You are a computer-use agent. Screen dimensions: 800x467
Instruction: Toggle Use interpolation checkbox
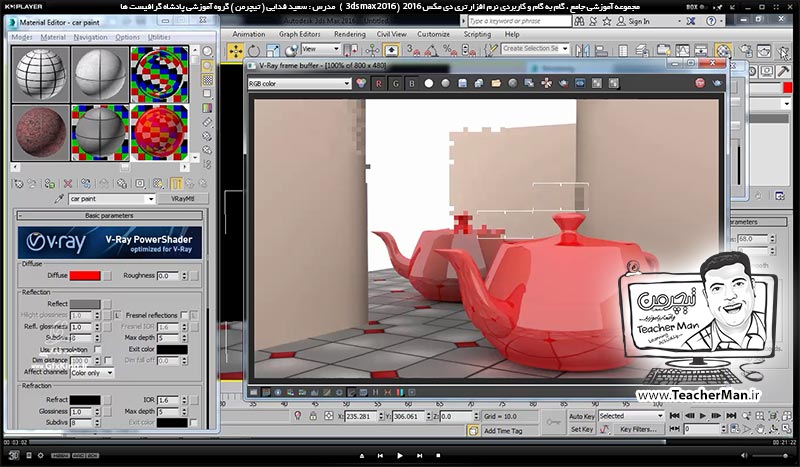97,350
